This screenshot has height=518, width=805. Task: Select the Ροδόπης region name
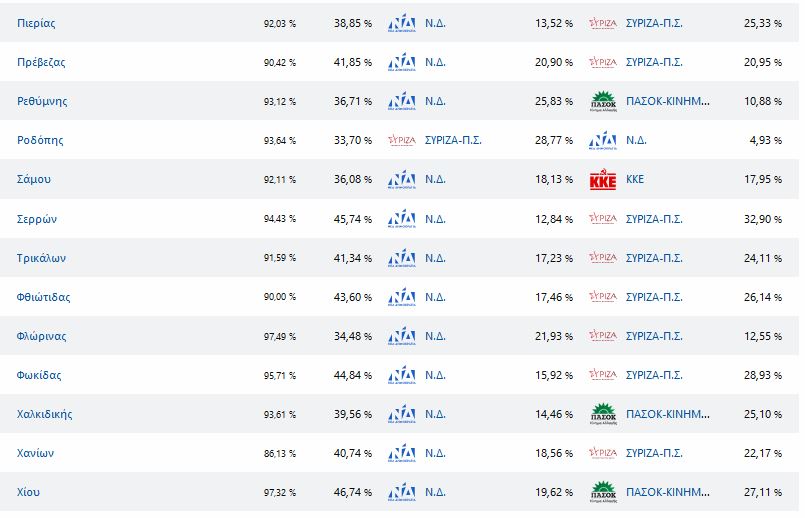(x=40, y=140)
